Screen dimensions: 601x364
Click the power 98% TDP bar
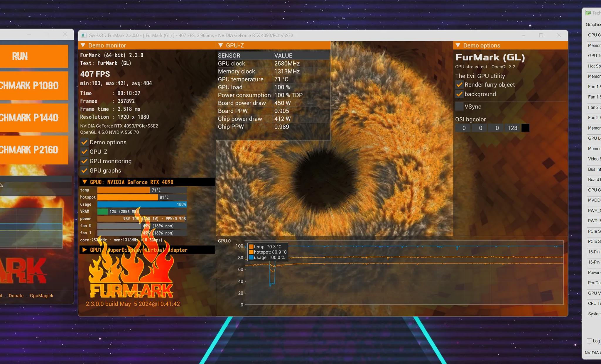[142, 219]
